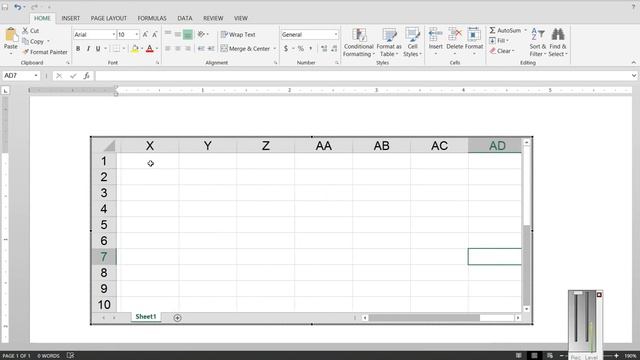Image resolution: width=640 pixels, height=360 pixels.
Task: Switch to the FORMULAS tab
Action: 152,18
